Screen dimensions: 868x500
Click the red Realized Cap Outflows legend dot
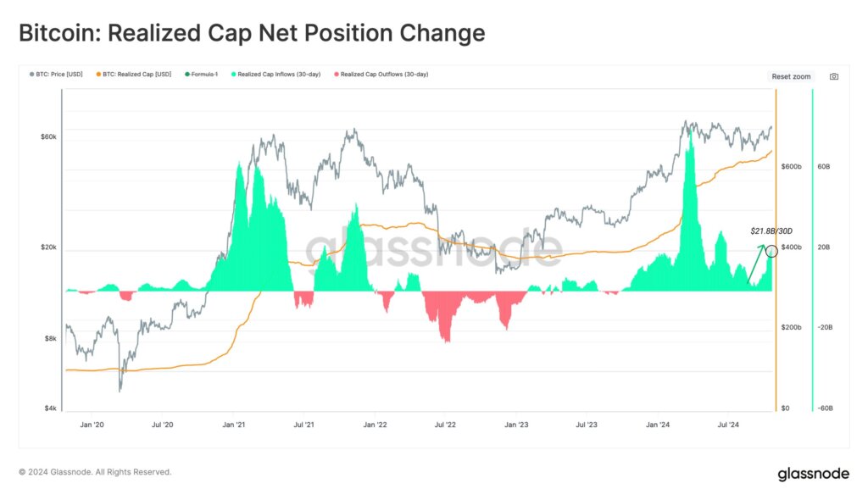336,74
